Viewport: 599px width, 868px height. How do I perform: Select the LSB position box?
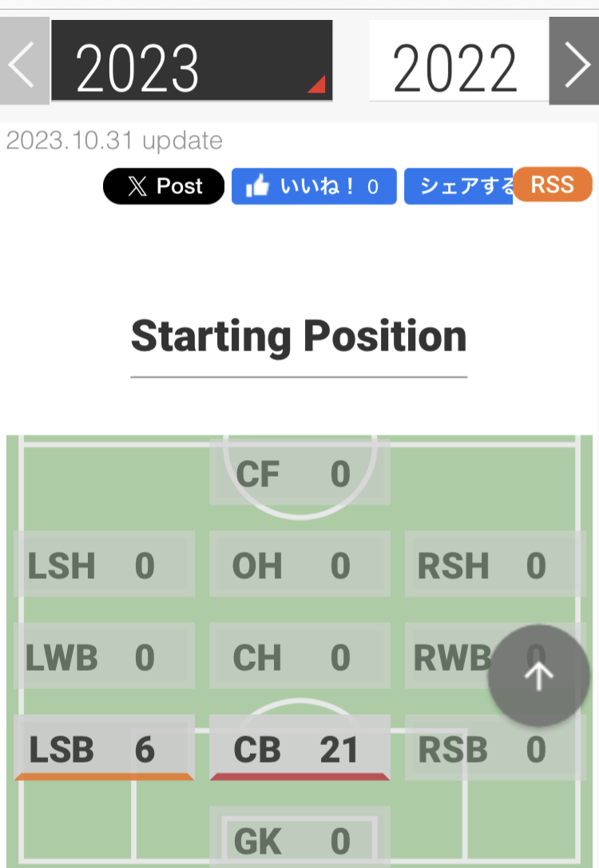point(104,749)
